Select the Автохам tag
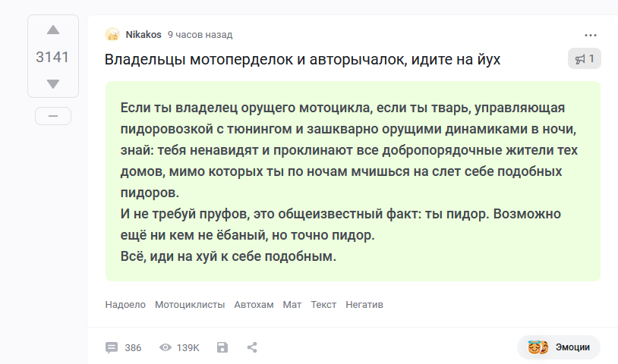The image size is (618, 364). [x=254, y=305]
